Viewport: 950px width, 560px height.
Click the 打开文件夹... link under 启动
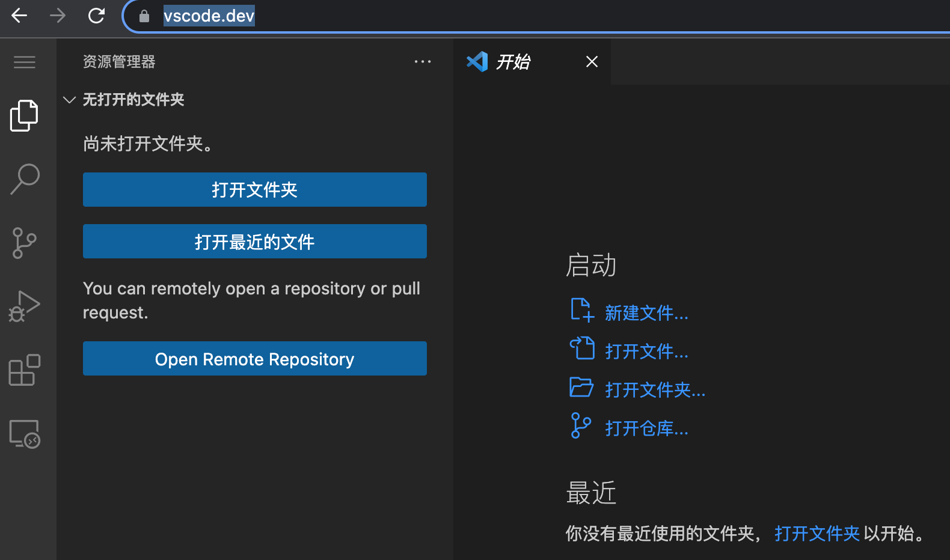pyautogui.click(x=655, y=390)
